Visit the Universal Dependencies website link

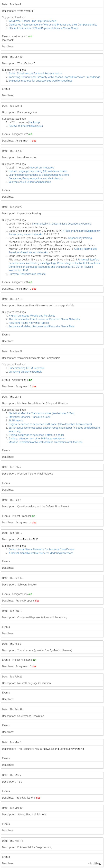point(27,274)
